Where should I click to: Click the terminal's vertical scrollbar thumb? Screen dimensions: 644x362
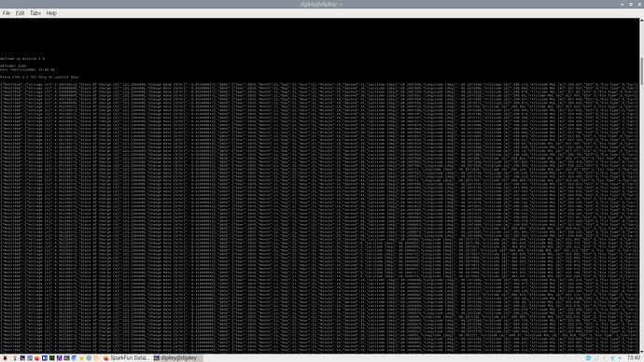pos(641,71)
